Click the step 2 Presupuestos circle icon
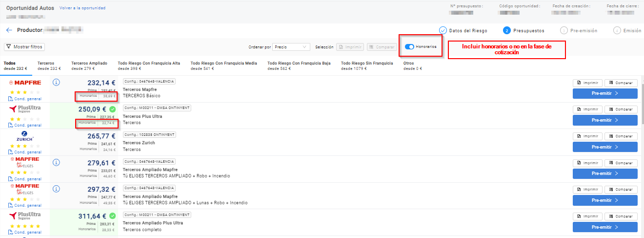Viewport: 644px width, 238px height. 507,30
